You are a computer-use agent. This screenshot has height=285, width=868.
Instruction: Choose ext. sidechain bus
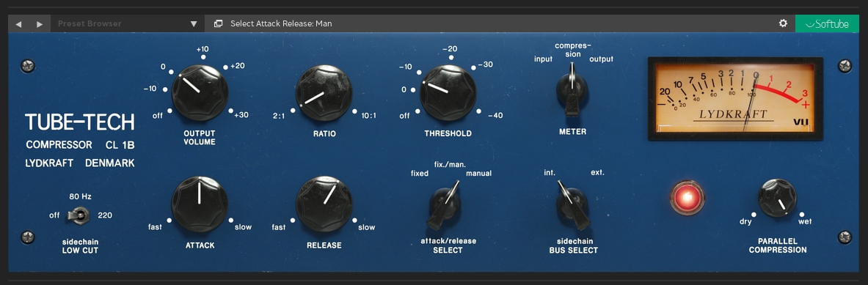click(597, 172)
